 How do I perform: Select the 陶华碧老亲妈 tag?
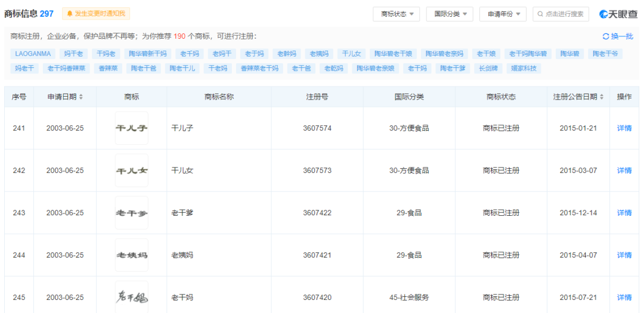click(444, 54)
